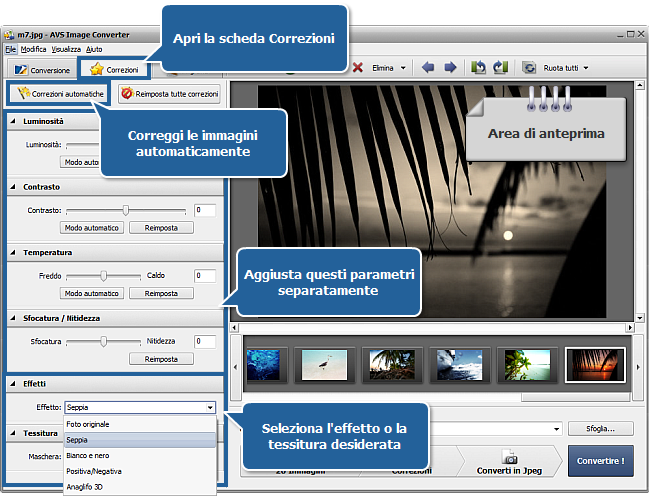Go to previous image with left arrow
The image size is (649, 496).
[x=428, y=68]
